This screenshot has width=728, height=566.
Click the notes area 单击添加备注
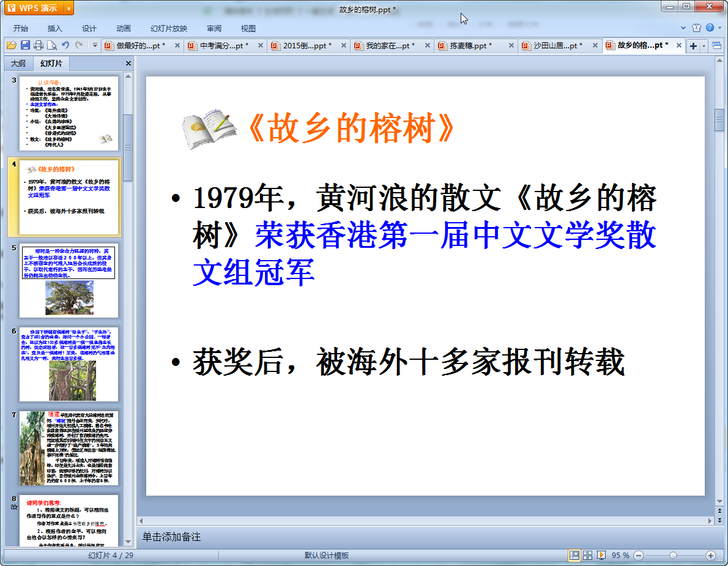pos(171,537)
